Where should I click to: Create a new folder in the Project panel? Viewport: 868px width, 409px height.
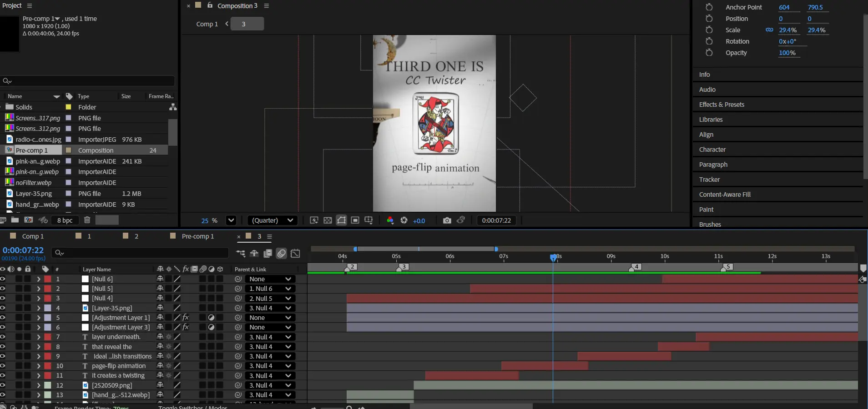(15, 220)
